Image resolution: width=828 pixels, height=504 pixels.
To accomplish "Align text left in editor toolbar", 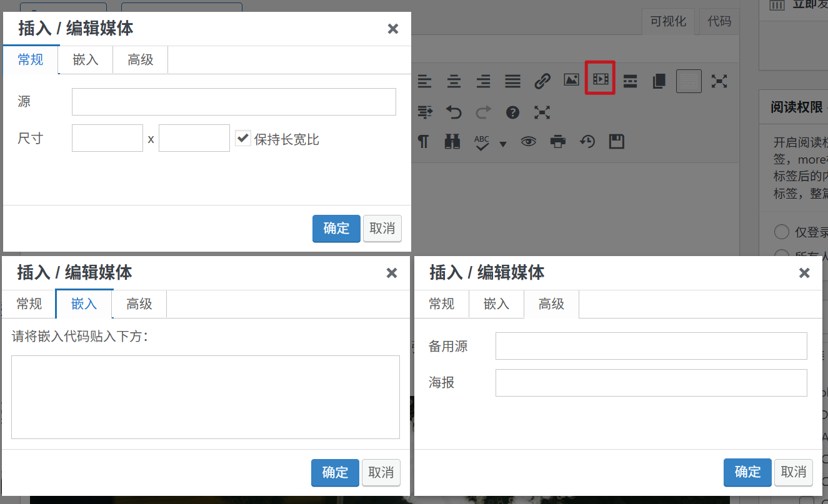I will point(424,81).
